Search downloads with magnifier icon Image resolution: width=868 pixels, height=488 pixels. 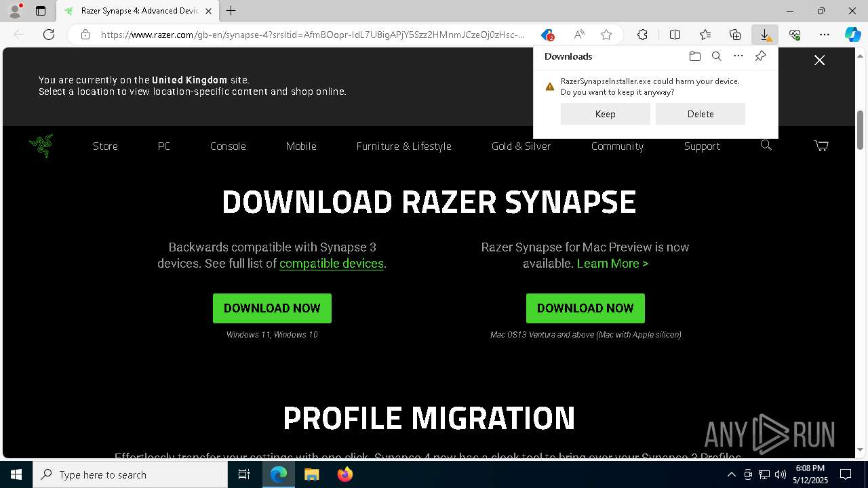pyautogui.click(x=717, y=56)
